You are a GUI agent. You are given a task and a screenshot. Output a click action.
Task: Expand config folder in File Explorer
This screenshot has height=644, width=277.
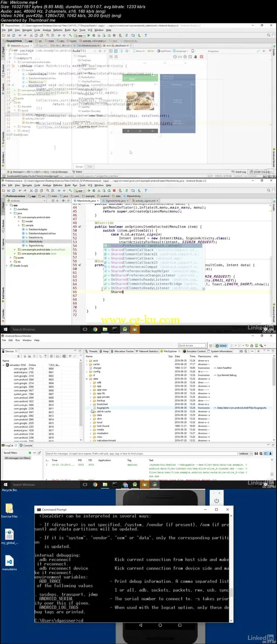click(x=88, y=372)
